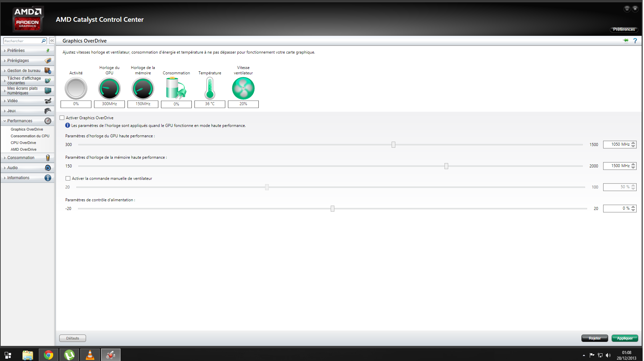
Task: Show hidden icons in system tray
Action: [584, 355]
